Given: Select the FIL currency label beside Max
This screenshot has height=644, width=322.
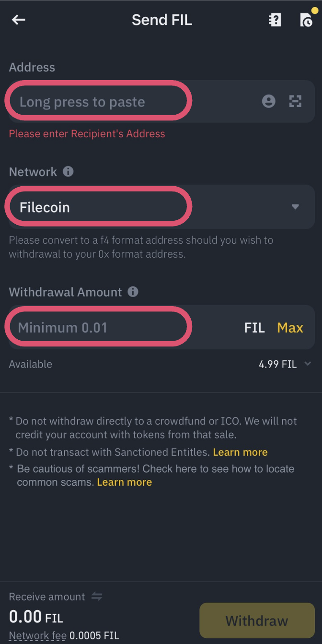Looking at the screenshot, I should click(x=254, y=327).
